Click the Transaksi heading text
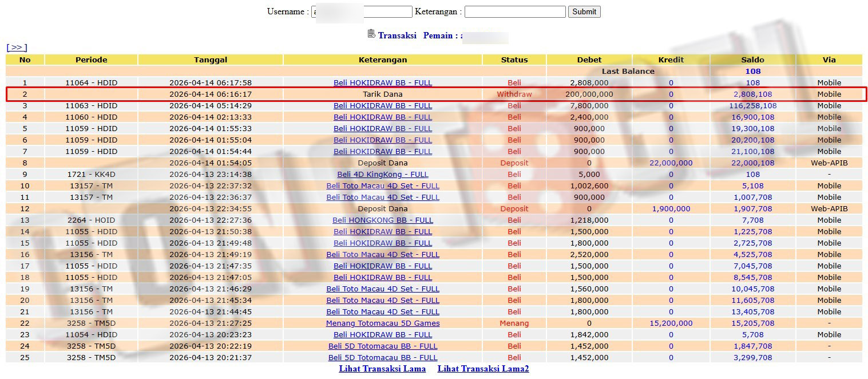Viewport: 868px width, 379px height. [397, 35]
